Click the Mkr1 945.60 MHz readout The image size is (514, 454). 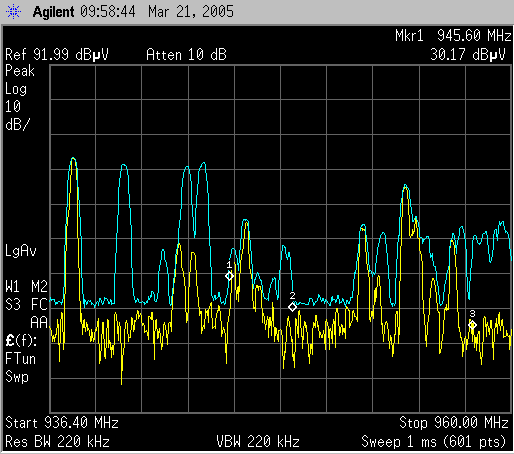tap(453, 35)
